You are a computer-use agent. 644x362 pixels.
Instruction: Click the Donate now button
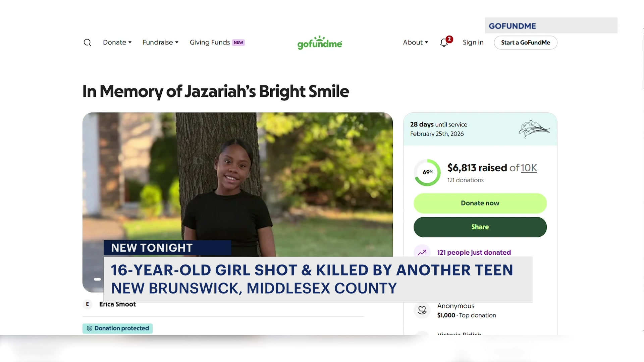480,203
